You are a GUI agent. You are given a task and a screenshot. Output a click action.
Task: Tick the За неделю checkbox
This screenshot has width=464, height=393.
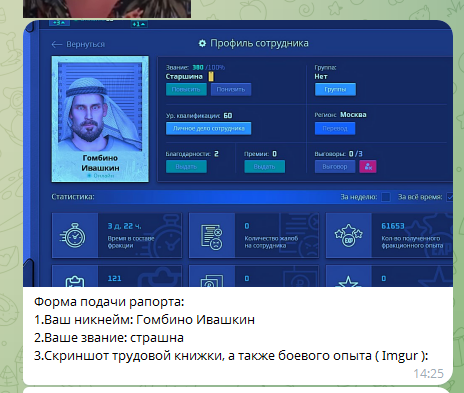(386, 197)
